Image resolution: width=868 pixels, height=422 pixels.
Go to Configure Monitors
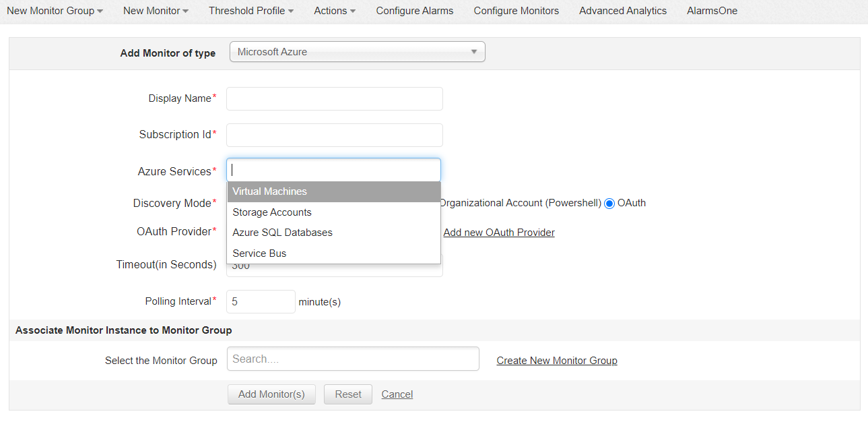click(x=516, y=11)
